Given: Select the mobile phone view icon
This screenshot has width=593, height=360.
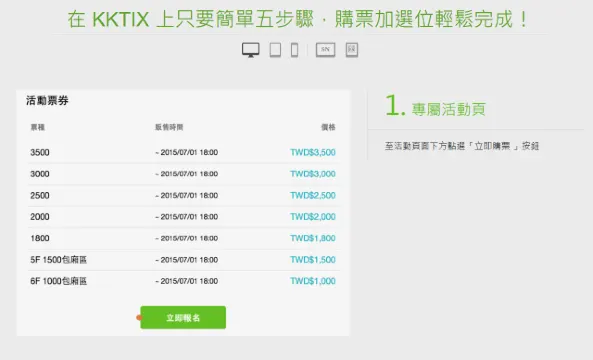Looking at the screenshot, I should [x=295, y=50].
